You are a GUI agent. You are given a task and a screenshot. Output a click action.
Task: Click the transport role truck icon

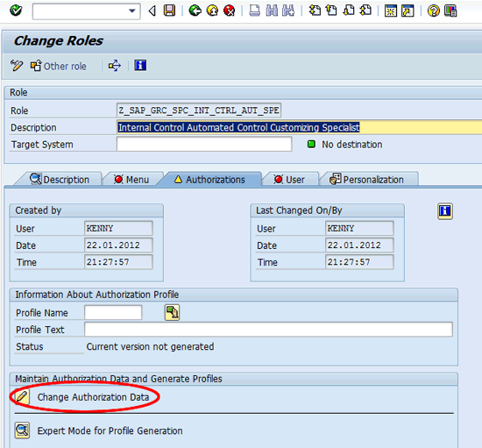tap(115, 66)
